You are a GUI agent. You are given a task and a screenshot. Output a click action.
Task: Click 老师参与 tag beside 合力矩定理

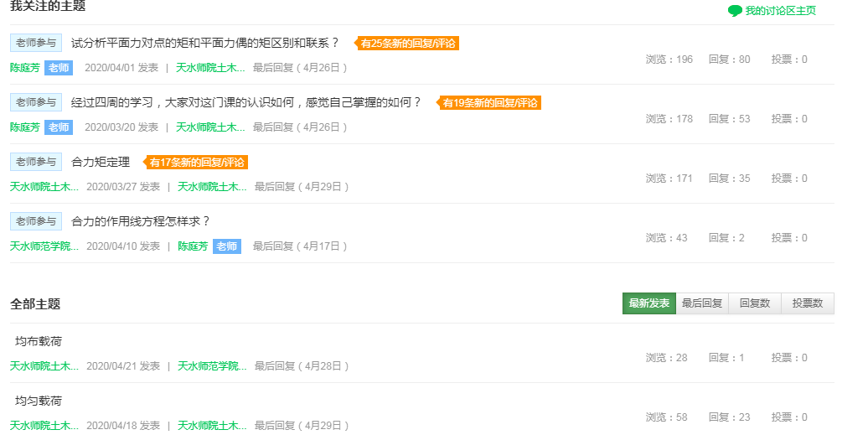pyautogui.click(x=36, y=162)
